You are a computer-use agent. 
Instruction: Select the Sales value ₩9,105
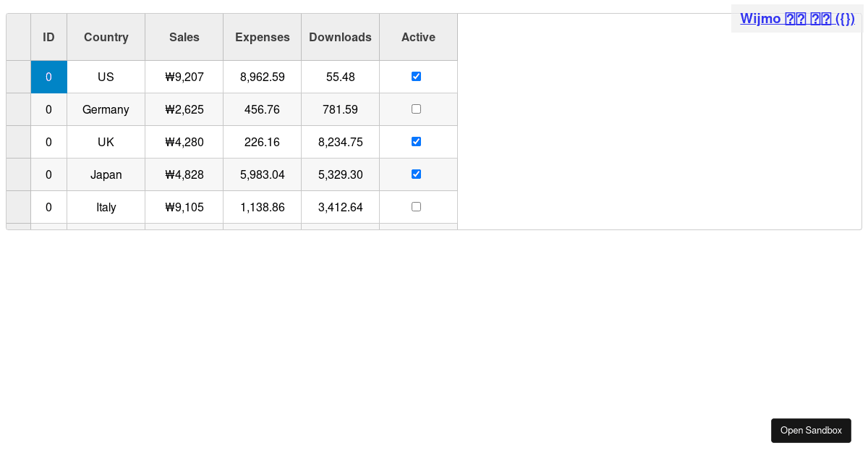click(184, 207)
